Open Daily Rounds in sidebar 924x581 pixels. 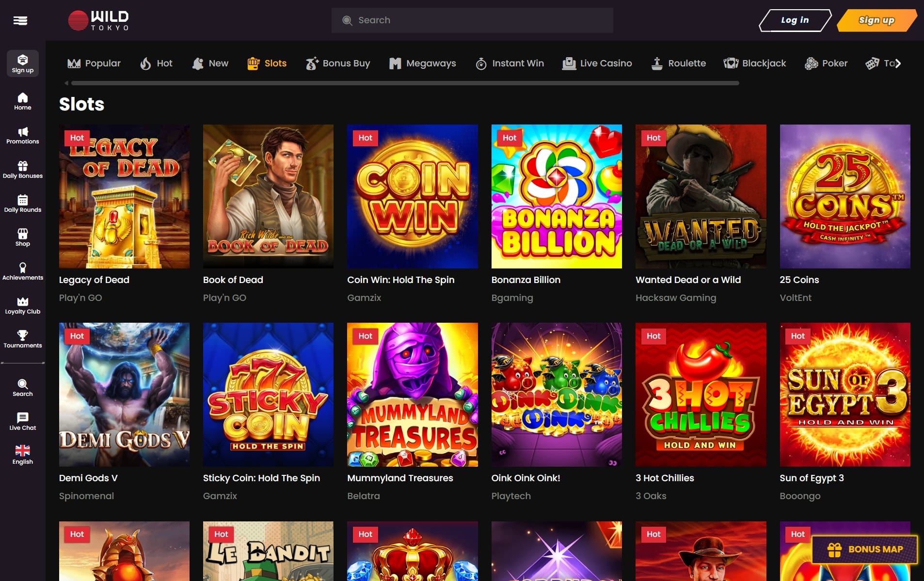[23, 204]
